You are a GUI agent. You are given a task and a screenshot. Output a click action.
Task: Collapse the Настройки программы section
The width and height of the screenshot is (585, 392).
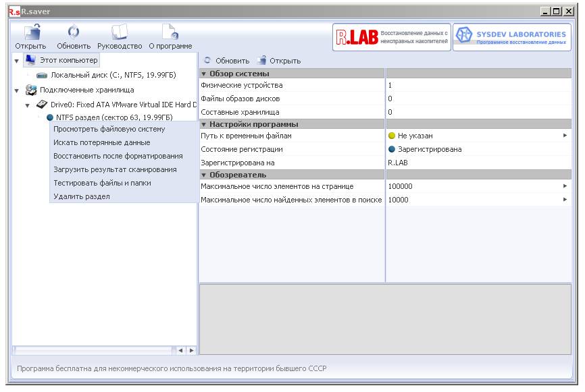pyautogui.click(x=204, y=125)
